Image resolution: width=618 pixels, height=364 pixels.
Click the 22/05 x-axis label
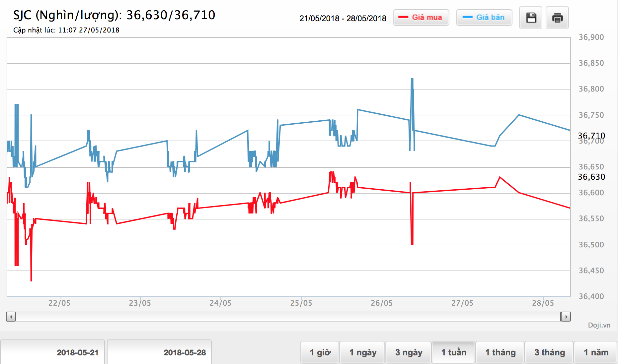click(x=59, y=303)
